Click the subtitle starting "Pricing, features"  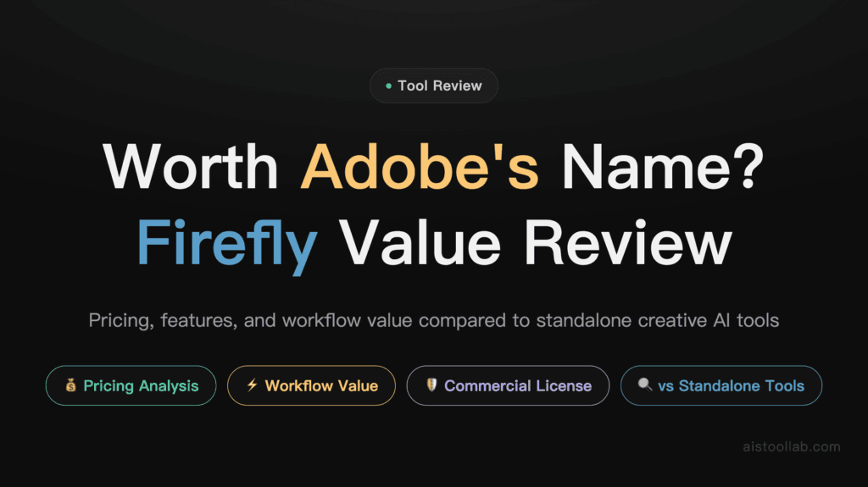[x=433, y=320]
